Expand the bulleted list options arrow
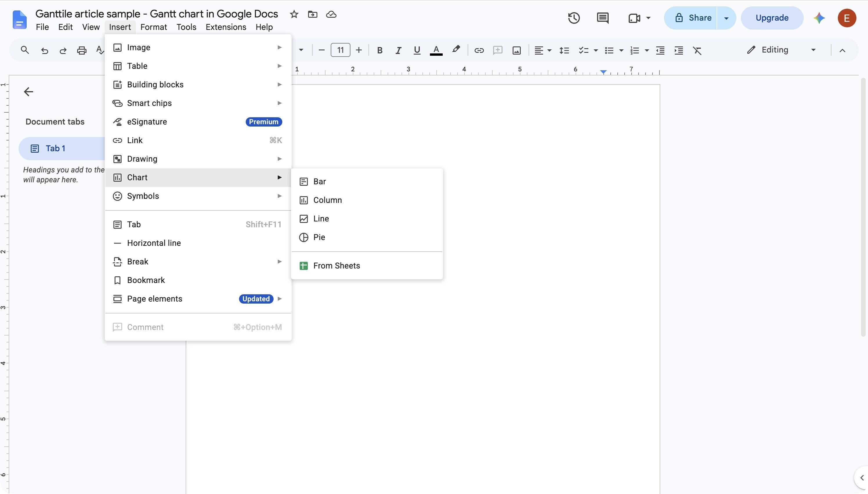The height and width of the screenshot is (494, 868). pyautogui.click(x=621, y=50)
